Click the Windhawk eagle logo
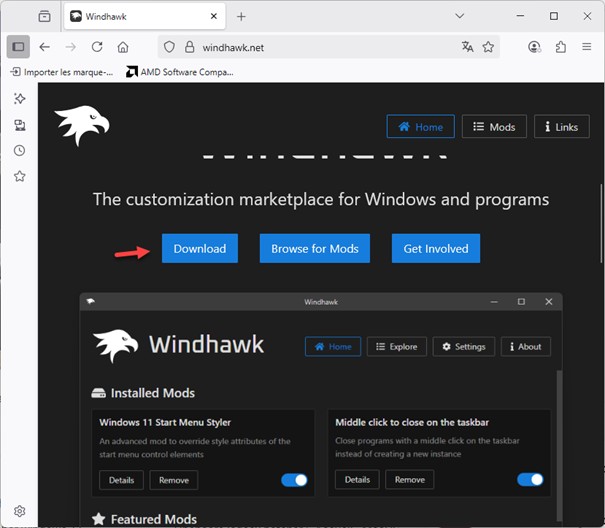 (82, 126)
